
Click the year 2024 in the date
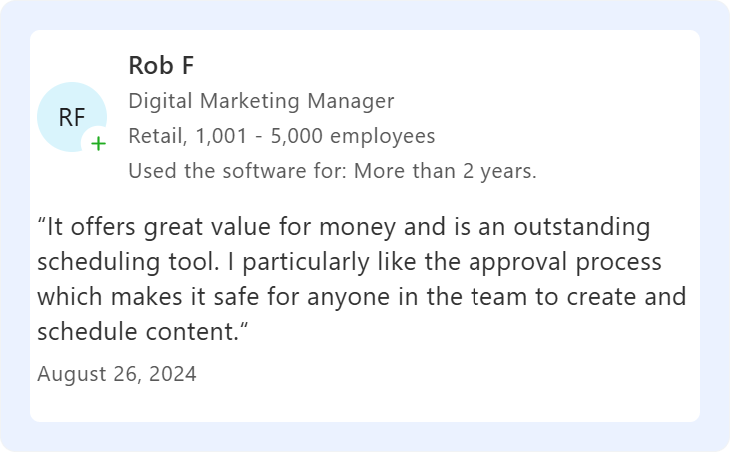point(173,374)
